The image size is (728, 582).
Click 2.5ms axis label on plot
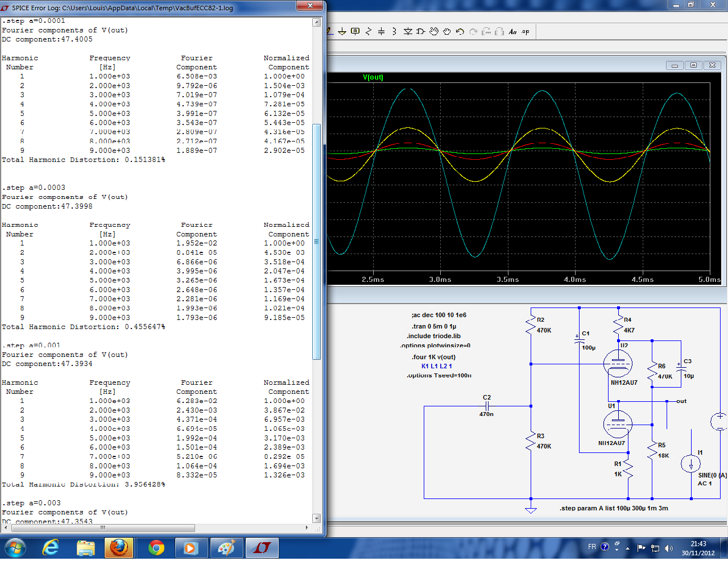click(373, 280)
